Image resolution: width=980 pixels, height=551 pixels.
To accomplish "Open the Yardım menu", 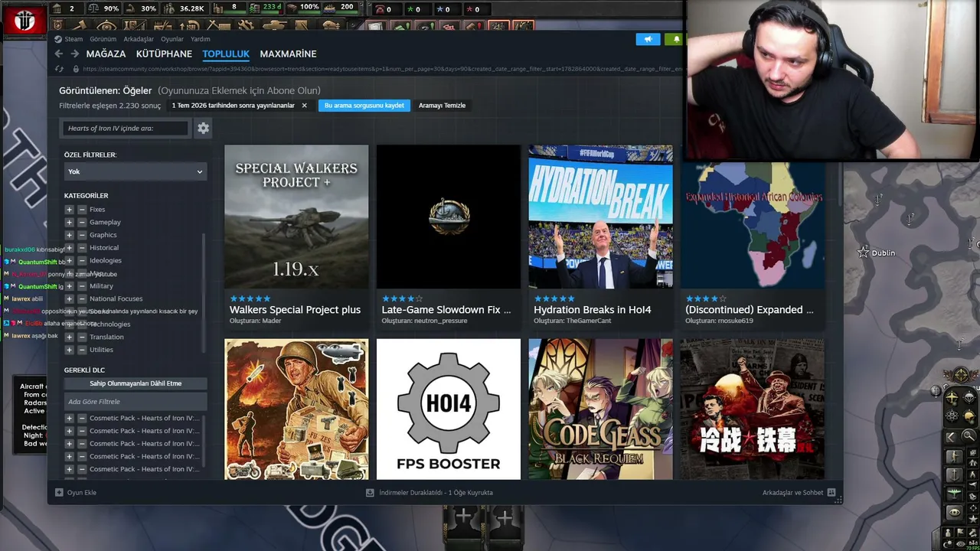I will (x=201, y=39).
